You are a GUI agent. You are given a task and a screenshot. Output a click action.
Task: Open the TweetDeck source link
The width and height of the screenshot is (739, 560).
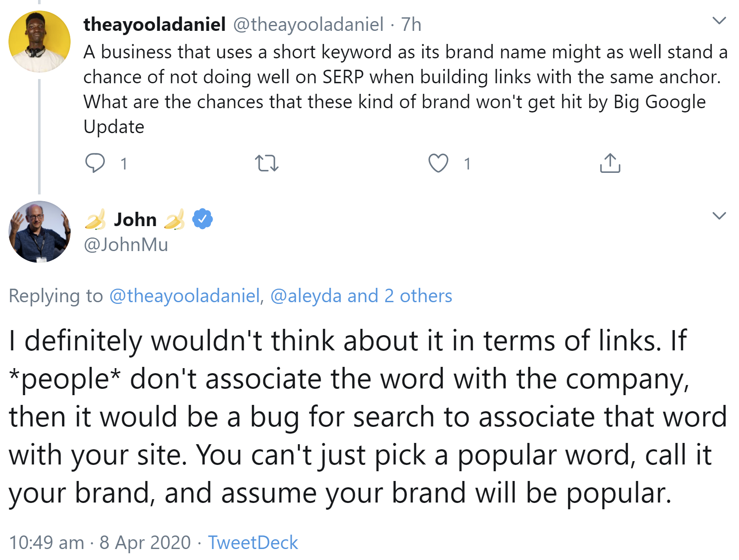click(253, 543)
